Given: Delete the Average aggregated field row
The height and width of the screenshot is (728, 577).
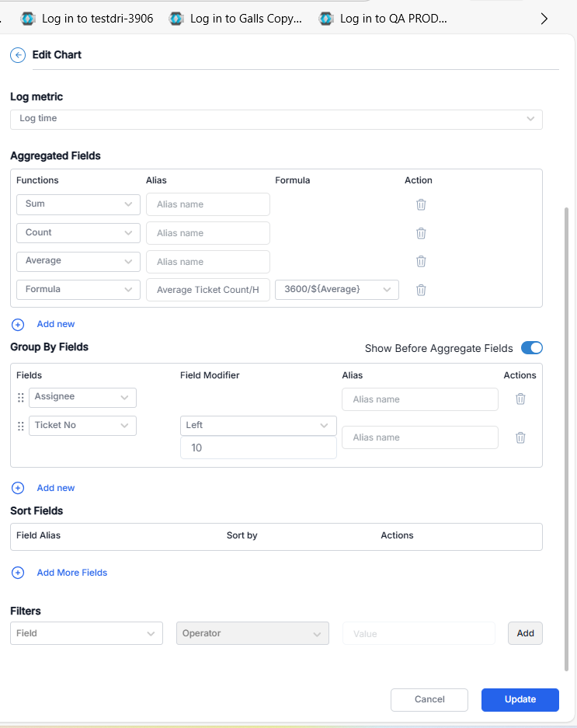Looking at the screenshot, I should [x=421, y=261].
